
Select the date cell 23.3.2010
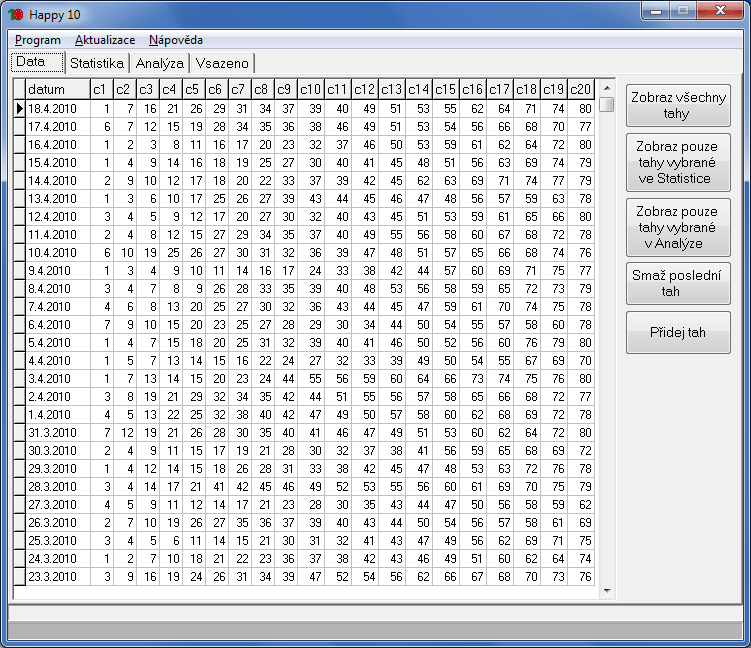[58, 577]
